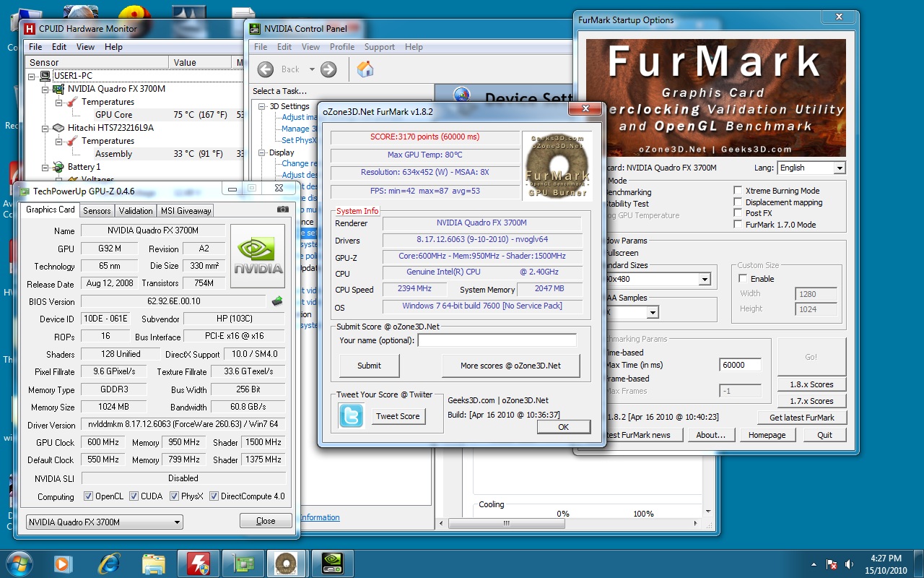Click thermometer icon next to Hitachi Temperatures
Image resolution: width=924 pixels, height=578 pixels.
click(x=72, y=141)
